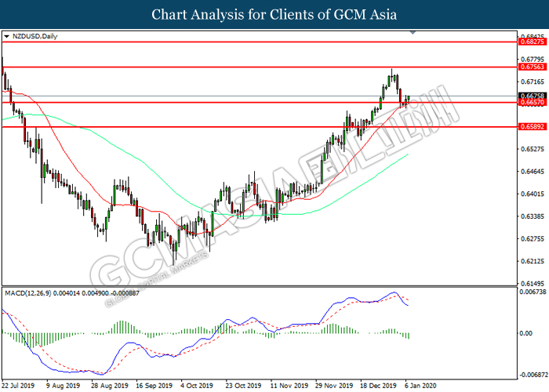Image resolution: width=549 pixels, height=392 pixels.
Task: Click the 0.006738 MACD scale value
Action: pos(532,292)
